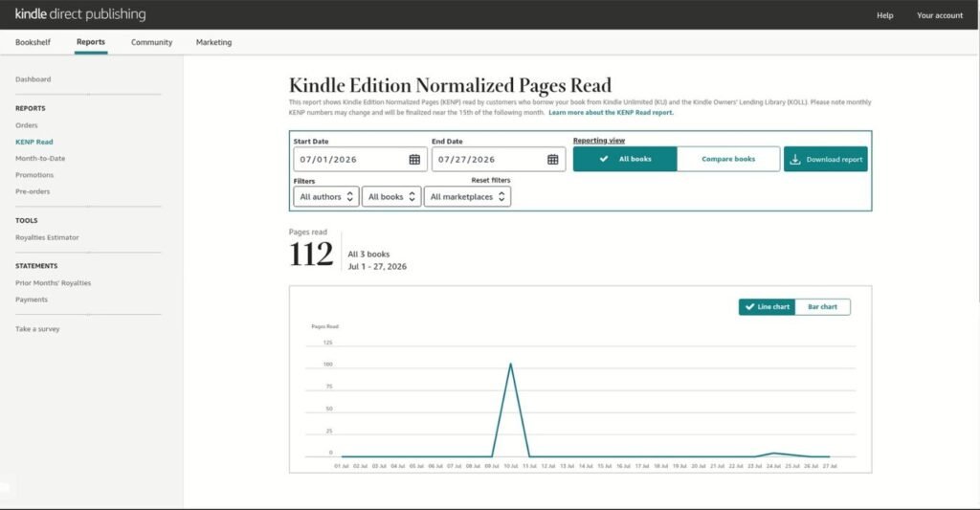Click the small chart bump at 24 Jul

773,454
